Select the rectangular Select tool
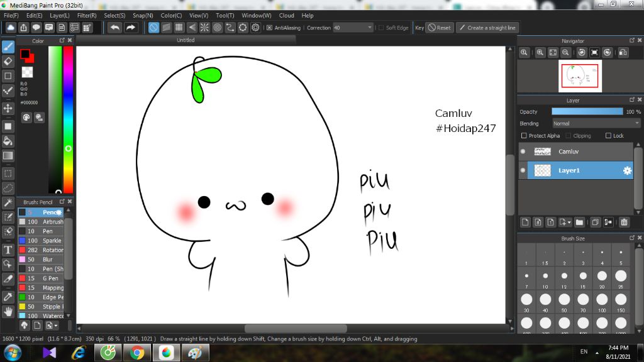 (x=8, y=173)
